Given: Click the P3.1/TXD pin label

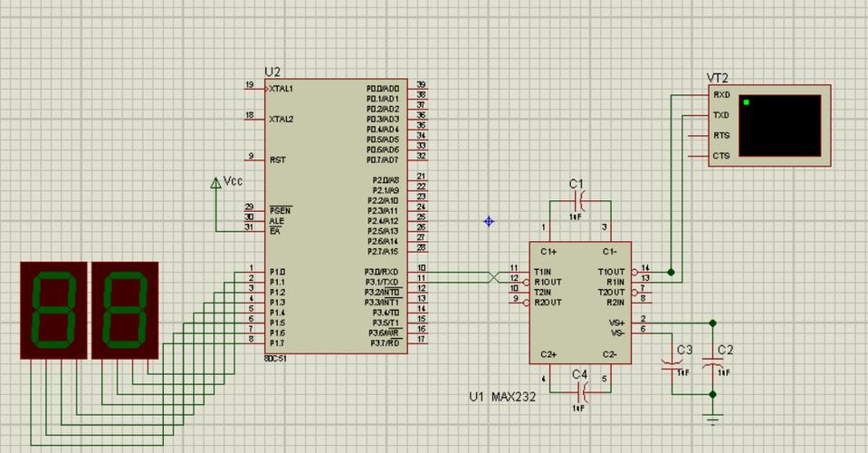Looking at the screenshot, I should 382,282.
